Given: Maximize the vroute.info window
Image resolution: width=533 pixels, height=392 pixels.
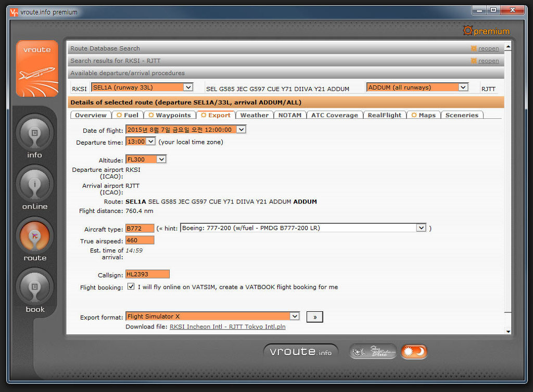Looking at the screenshot, I should coord(493,10).
